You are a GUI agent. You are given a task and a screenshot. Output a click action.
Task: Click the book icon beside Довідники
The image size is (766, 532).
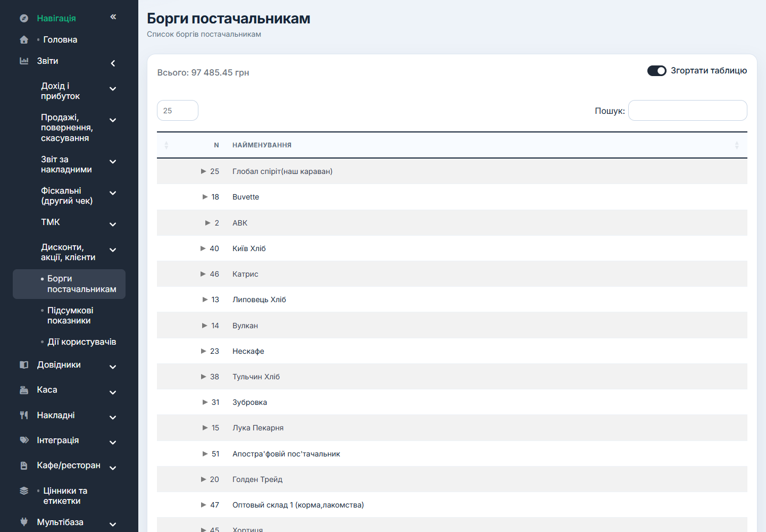click(x=24, y=365)
